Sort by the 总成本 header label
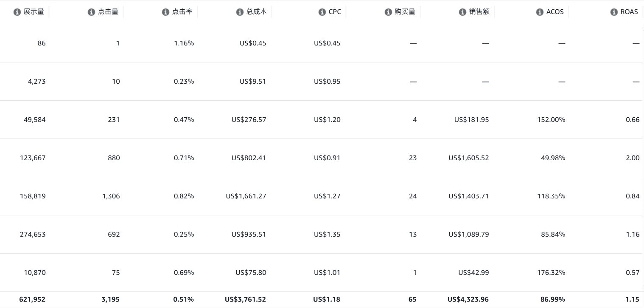Image resolution: width=644 pixels, height=308 pixels. [257, 12]
